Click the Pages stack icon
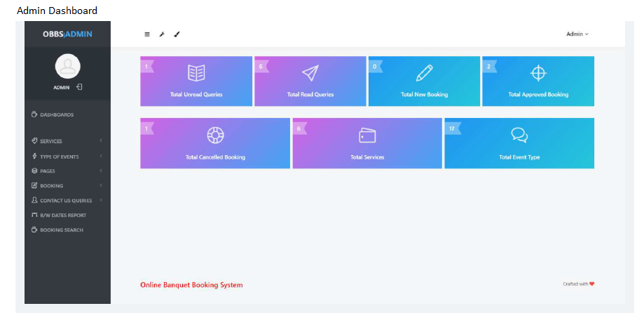Screen dimensions: 644x313 tap(34, 171)
